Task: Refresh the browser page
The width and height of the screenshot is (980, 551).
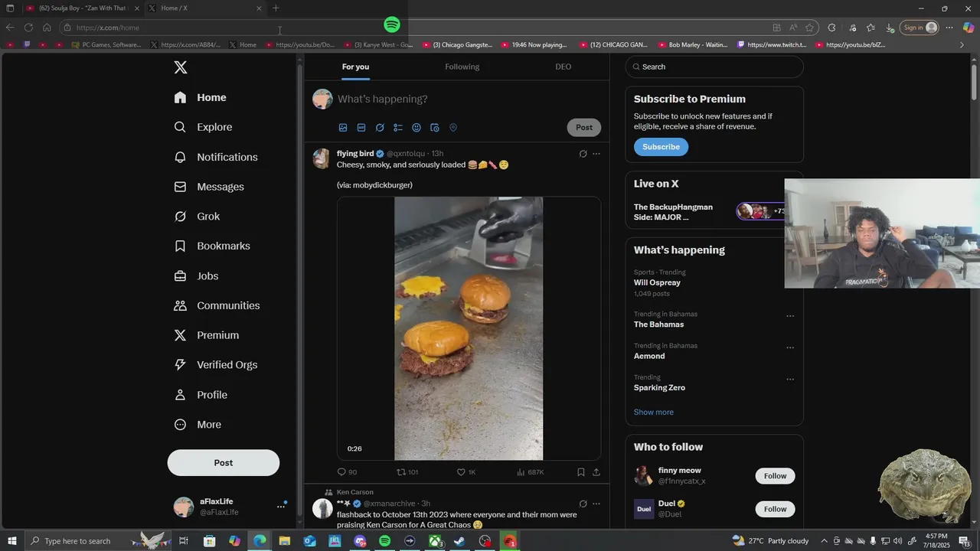Action: coord(28,28)
